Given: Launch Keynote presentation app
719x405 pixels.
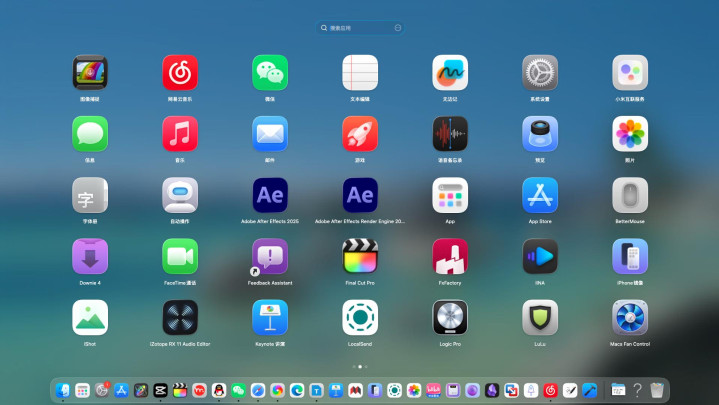Looking at the screenshot, I should click(270, 317).
